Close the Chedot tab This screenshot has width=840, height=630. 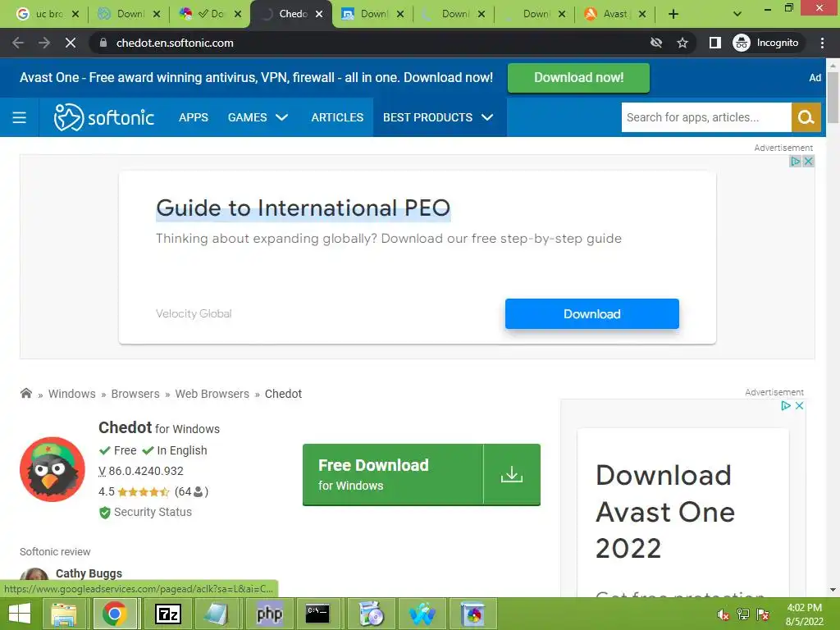click(319, 14)
